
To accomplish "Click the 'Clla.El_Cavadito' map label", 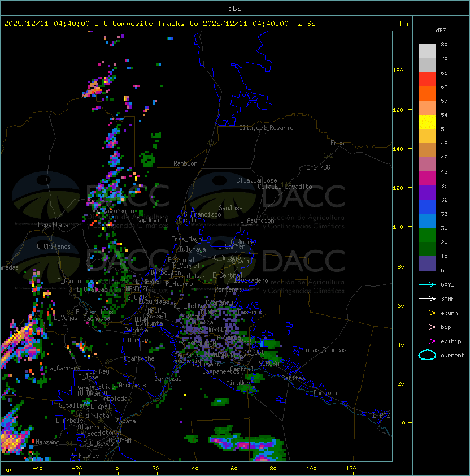I will [285, 187].
